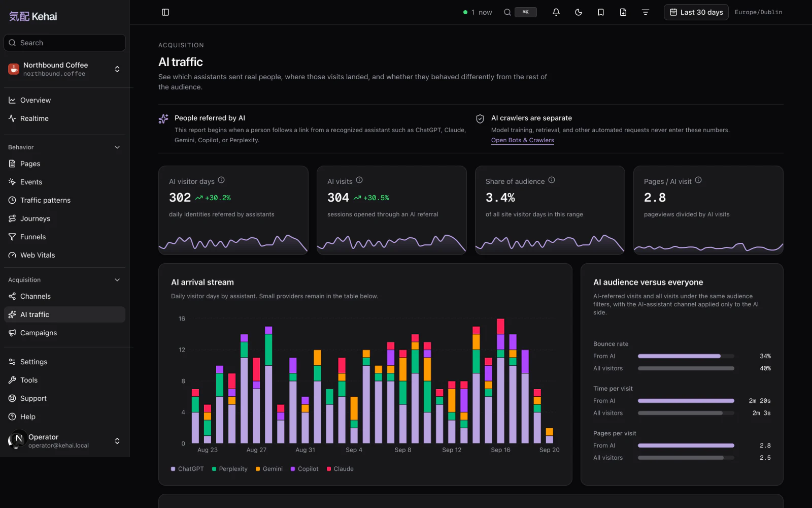Toggle dark mode with the moon icon

579,12
